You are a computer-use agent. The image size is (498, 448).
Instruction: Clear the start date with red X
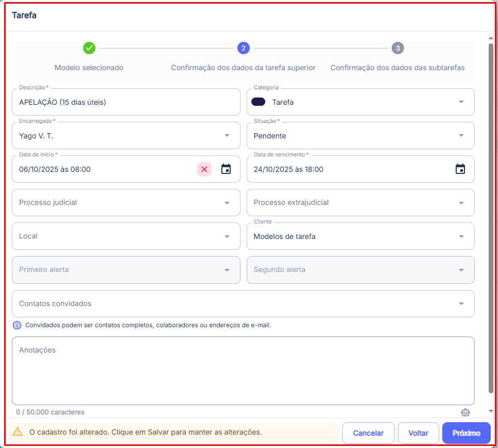pos(204,169)
